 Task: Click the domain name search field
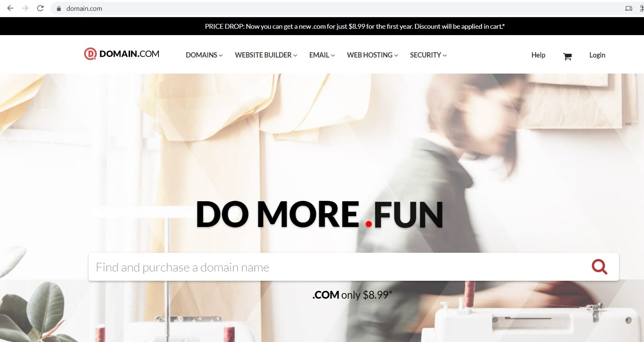click(x=336, y=267)
